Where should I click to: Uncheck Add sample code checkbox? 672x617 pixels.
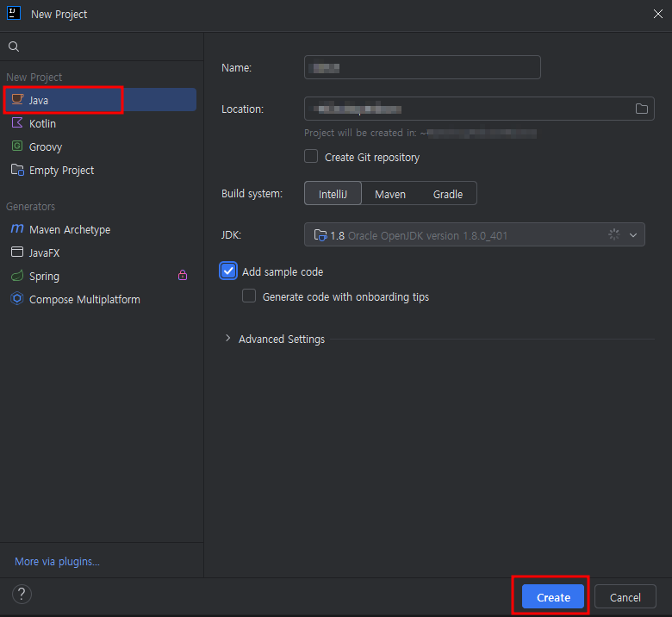click(x=228, y=271)
